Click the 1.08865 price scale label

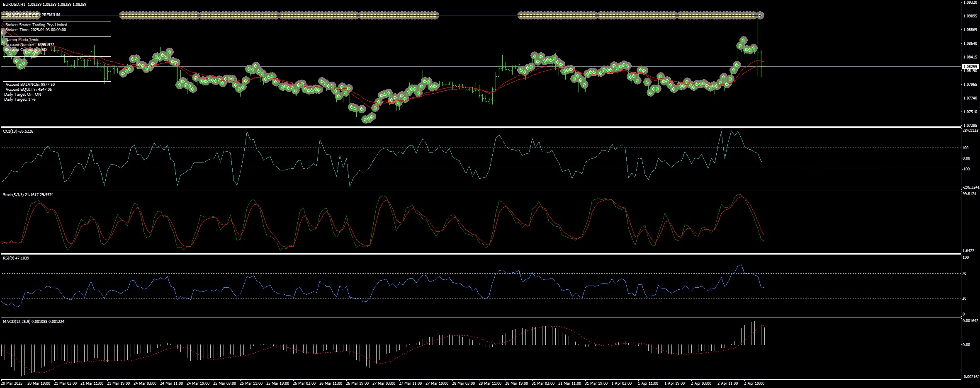point(969,30)
